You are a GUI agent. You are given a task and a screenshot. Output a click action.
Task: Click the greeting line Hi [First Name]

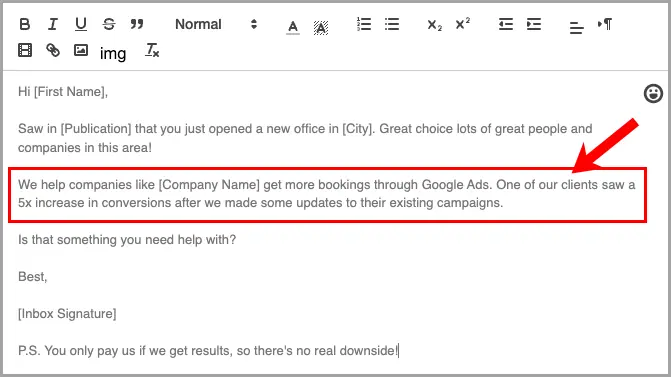tap(63, 92)
